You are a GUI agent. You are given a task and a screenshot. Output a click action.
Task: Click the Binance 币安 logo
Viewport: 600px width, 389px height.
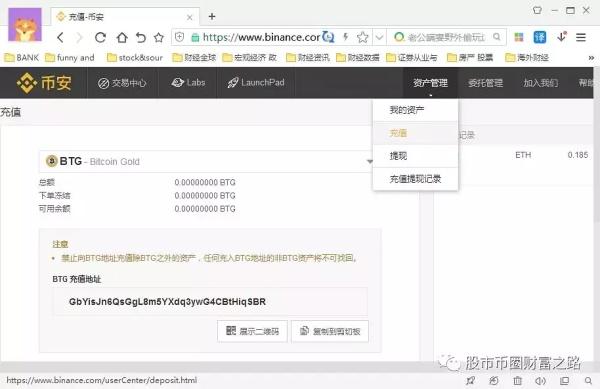pyautogui.click(x=44, y=83)
